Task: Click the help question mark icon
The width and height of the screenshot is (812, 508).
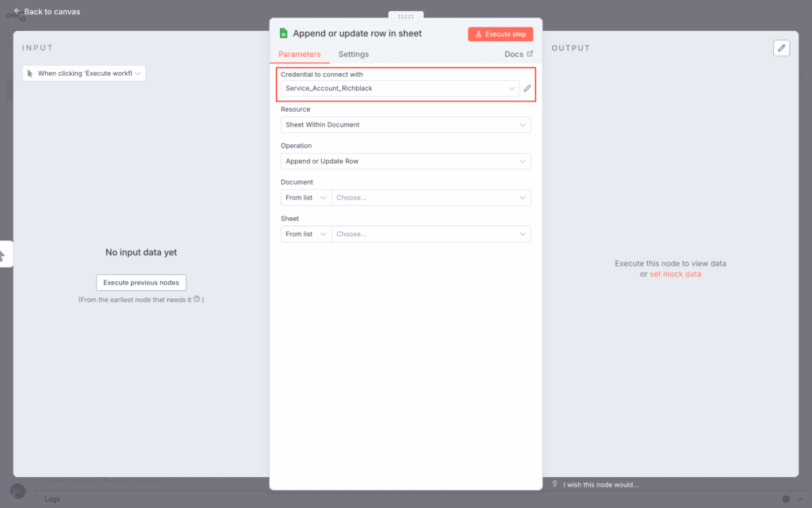Action: click(197, 300)
